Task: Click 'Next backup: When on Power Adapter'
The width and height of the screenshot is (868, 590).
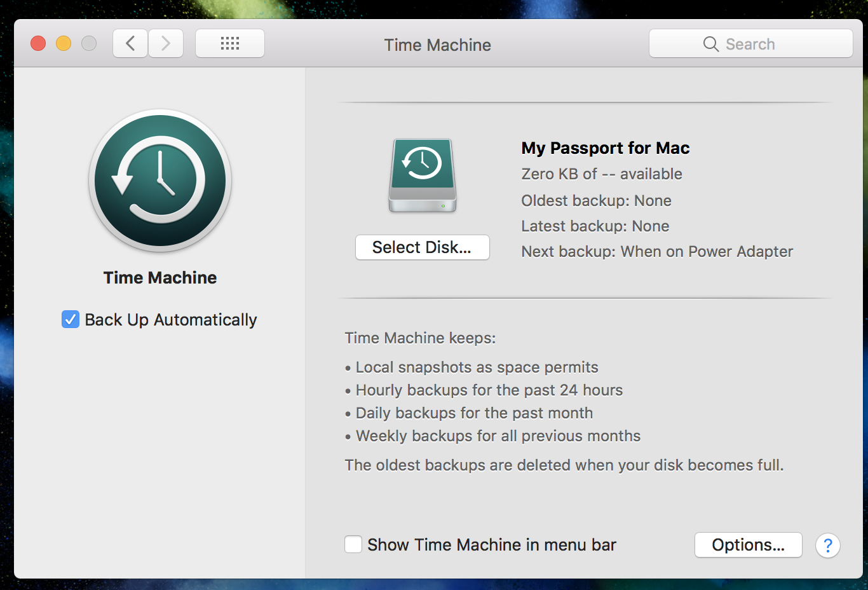Action: pos(657,252)
